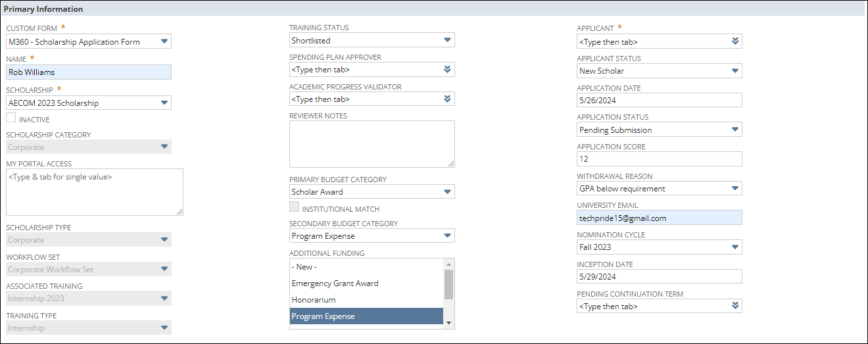Click the Nomination Cycle dropdown arrow
This screenshot has height=344, width=868.
[735, 247]
